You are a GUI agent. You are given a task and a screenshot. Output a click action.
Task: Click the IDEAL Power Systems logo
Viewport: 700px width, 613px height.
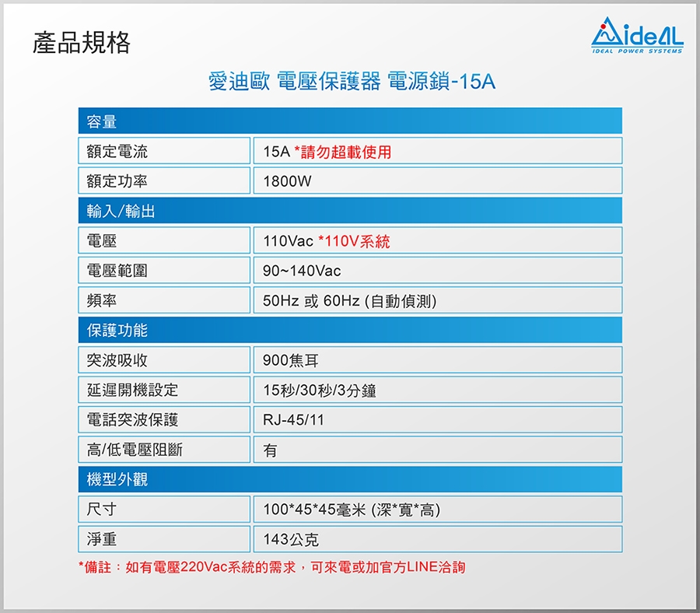[x=637, y=37]
